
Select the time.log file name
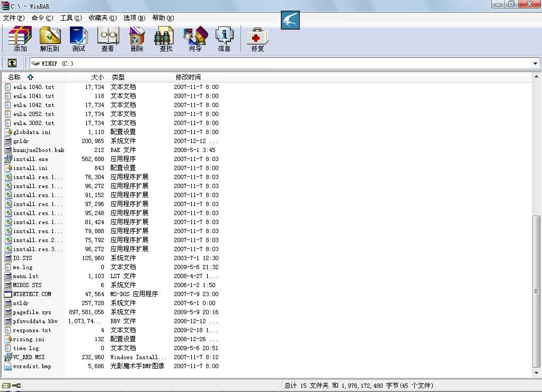tap(26, 348)
